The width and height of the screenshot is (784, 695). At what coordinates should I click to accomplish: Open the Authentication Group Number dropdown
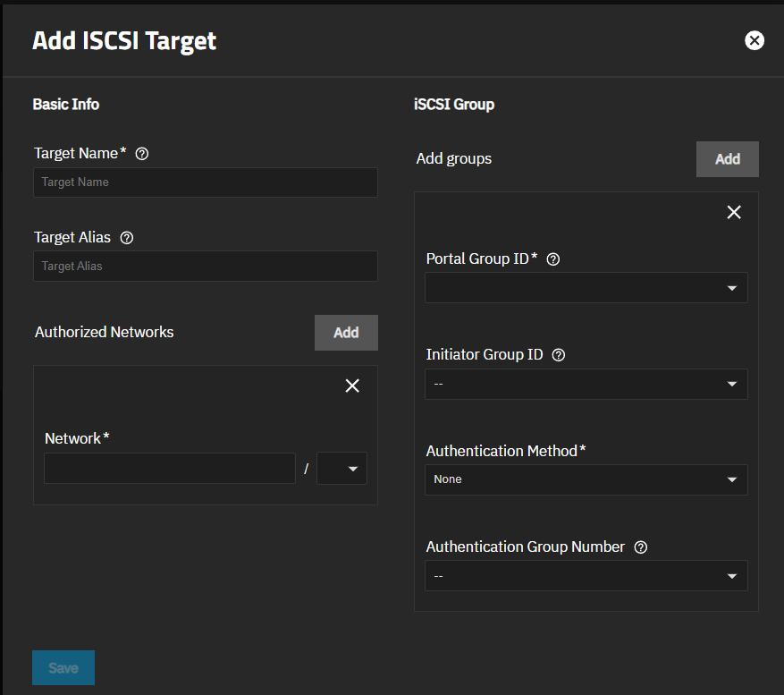click(x=586, y=575)
